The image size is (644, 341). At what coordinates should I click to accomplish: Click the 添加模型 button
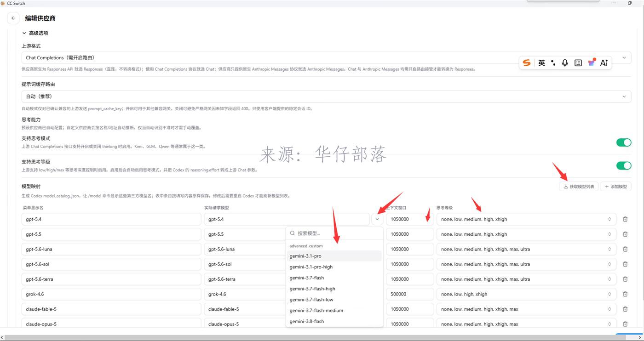tap(615, 187)
